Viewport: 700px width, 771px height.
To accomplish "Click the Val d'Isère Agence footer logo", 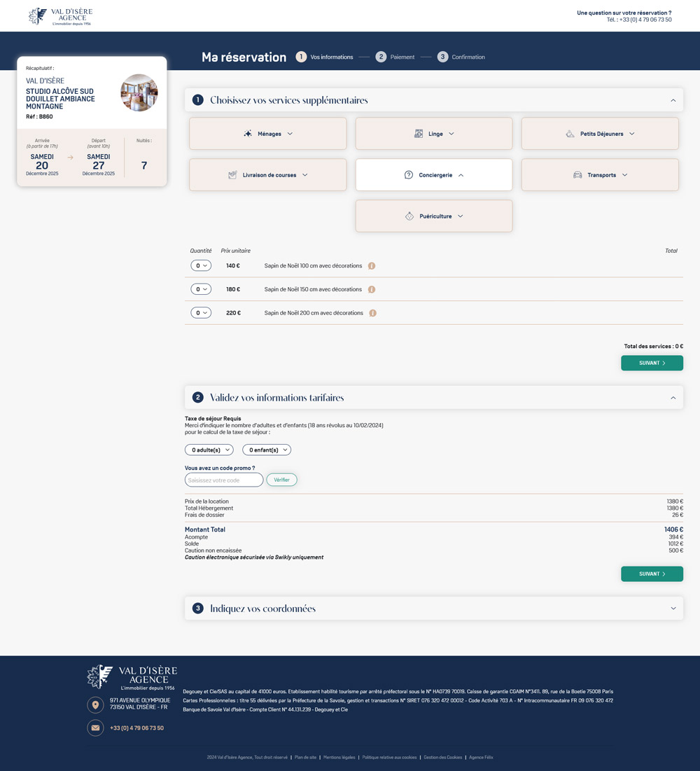I will (x=132, y=677).
